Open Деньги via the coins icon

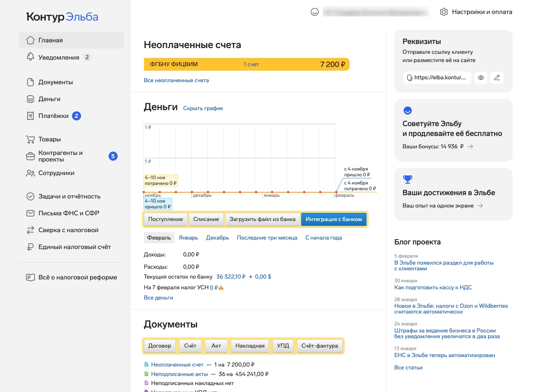tap(30, 99)
